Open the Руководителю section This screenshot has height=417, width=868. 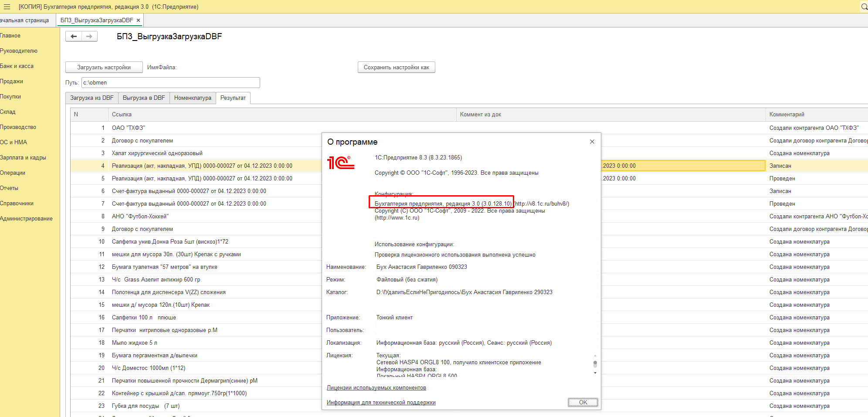tap(19, 51)
